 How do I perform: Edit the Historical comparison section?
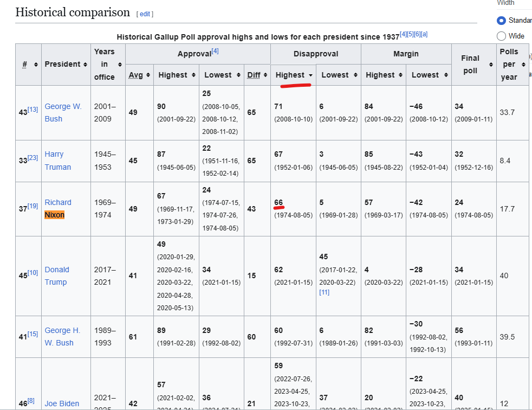[145, 14]
